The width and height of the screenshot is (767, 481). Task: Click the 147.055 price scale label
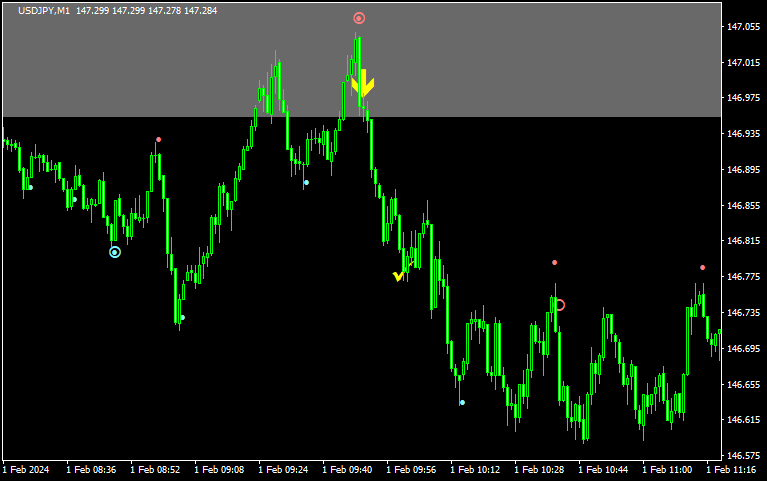(743, 27)
